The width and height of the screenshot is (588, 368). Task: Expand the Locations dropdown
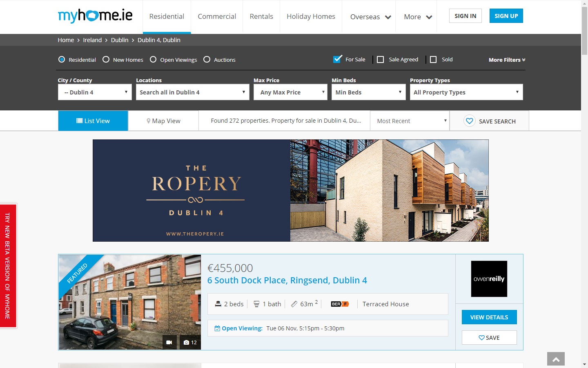pos(193,92)
